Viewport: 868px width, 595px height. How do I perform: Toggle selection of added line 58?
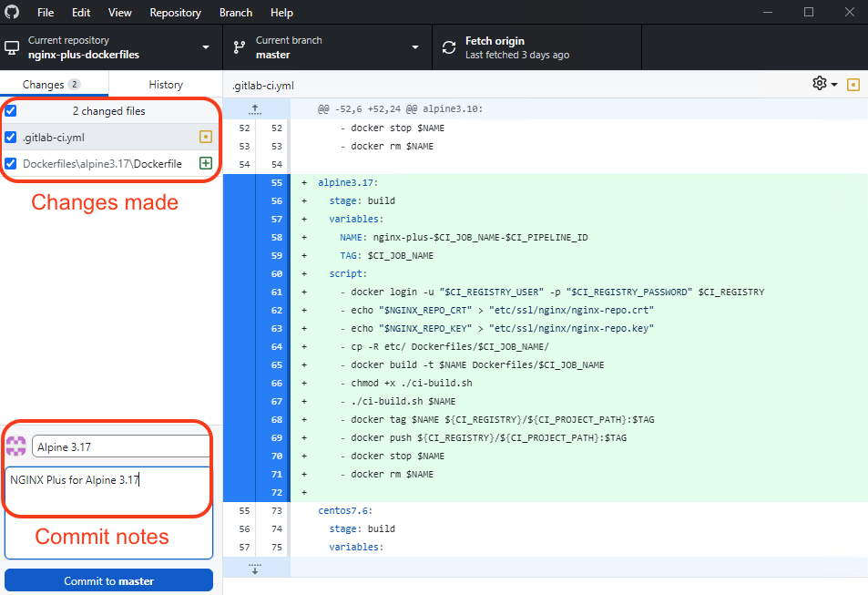click(x=256, y=237)
